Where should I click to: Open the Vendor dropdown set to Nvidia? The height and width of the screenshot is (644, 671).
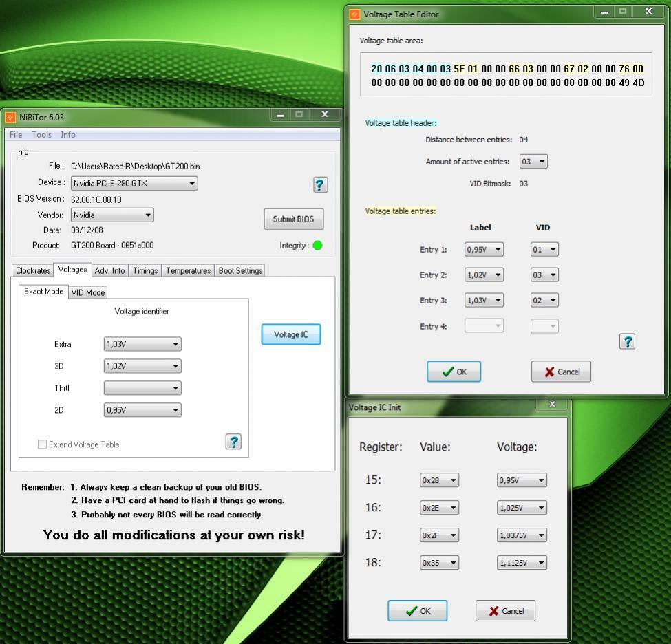[112, 215]
